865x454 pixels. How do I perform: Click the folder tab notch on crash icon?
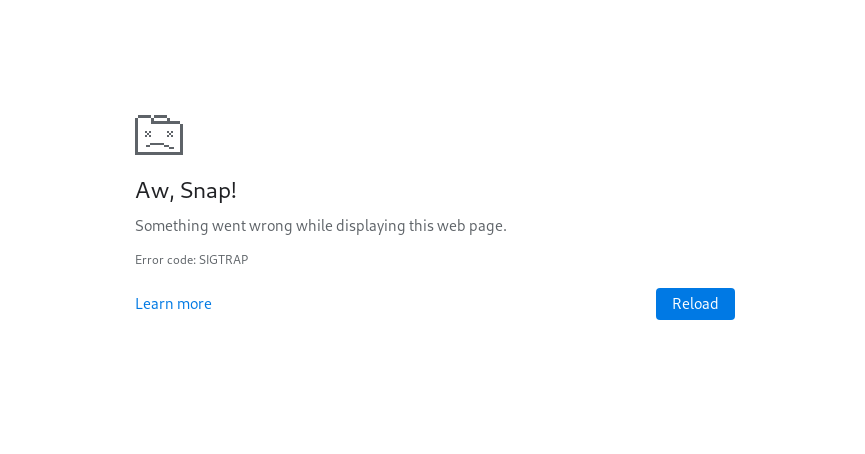(161, 118)
